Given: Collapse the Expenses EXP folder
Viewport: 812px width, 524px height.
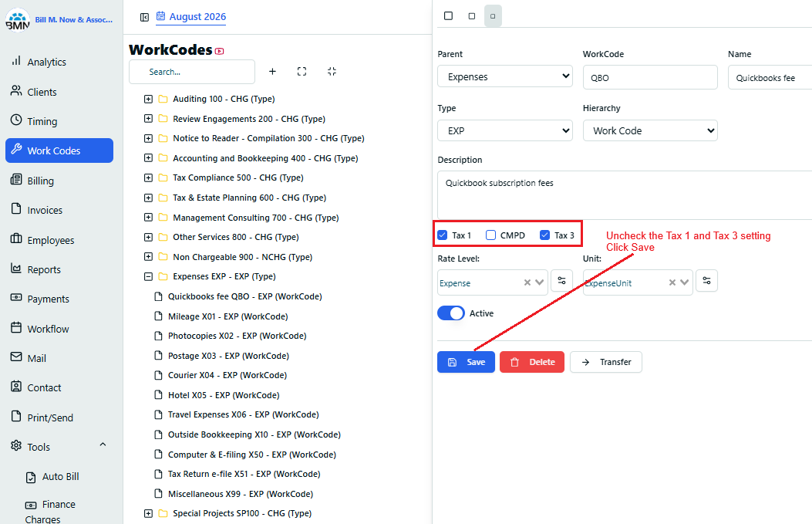Looking at the screenshot, I should [x=148, y=277].
